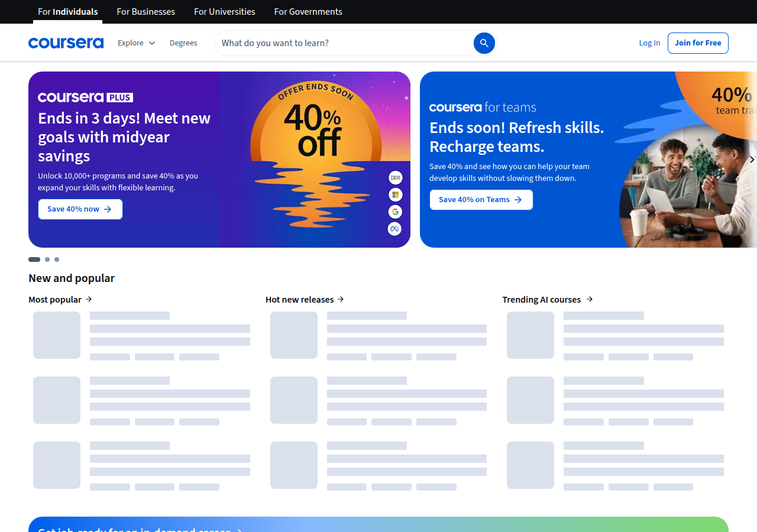The height and width of the screenshot is (532, 757).
Task: Click the Google partner logo icon
Action: [395, 212]
